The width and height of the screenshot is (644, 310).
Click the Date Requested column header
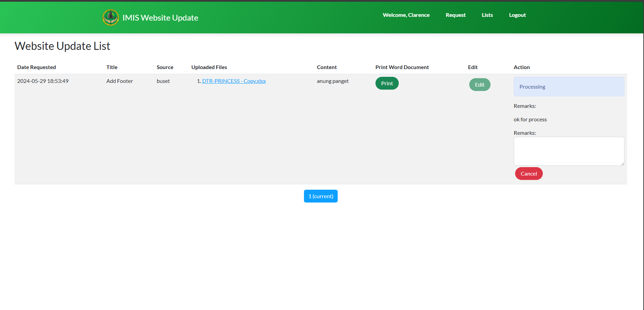pos(36,67)
